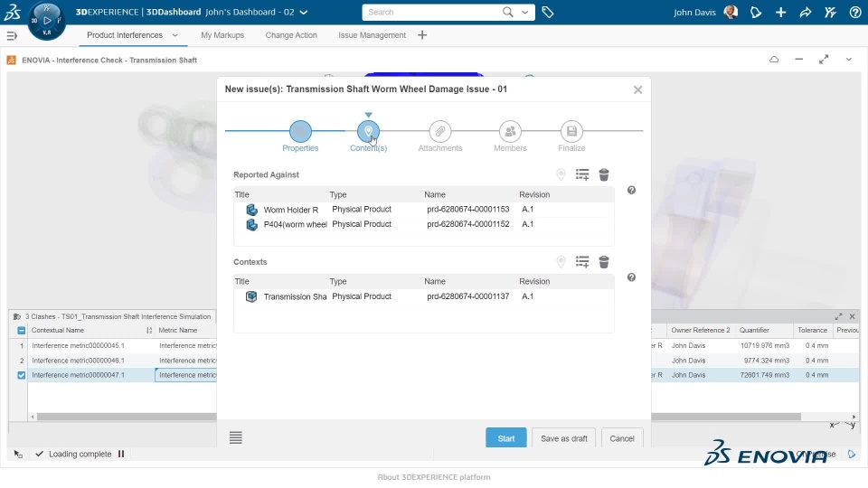The height and width of the screenshot is (488, 868).
Task: Close the New issue dialog
Action: click(637, 89)
